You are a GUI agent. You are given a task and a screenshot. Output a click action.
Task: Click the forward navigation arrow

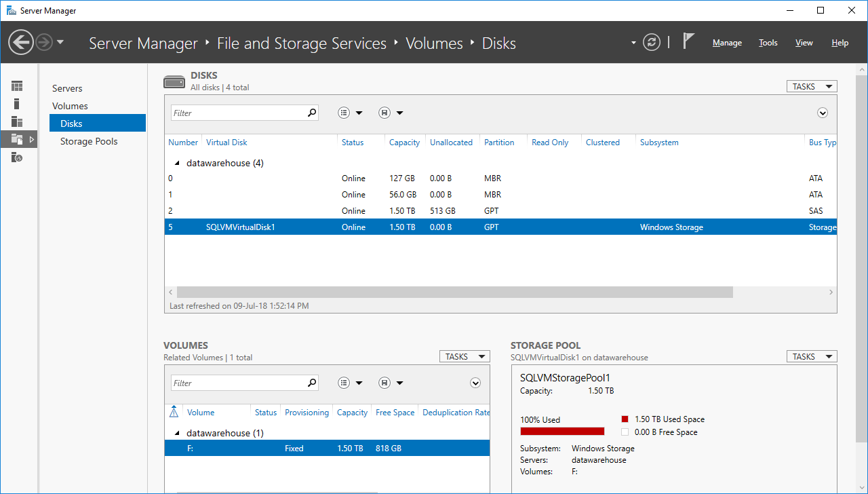pyautogui.click(x=44, y=43)
